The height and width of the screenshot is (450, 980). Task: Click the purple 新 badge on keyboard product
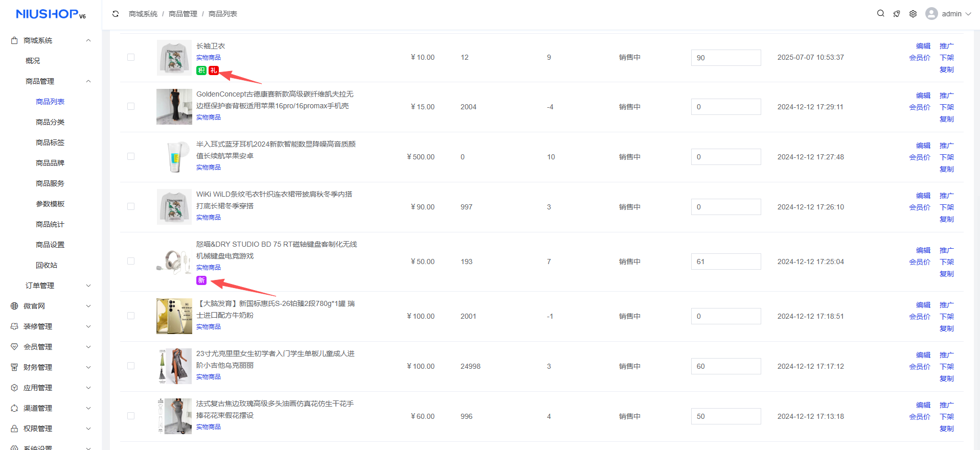click(x=201, y=280)
